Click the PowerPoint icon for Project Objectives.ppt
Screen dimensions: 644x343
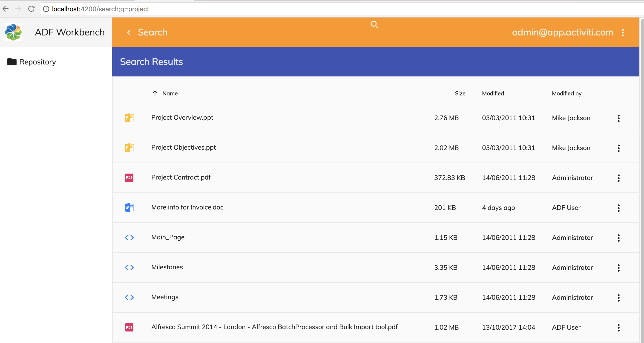point(129,148)
